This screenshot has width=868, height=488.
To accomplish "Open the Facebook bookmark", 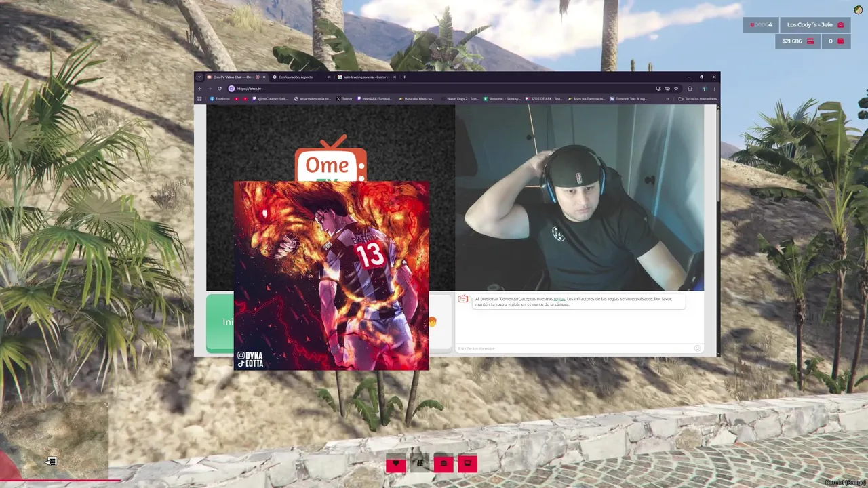I will point(220,99).
